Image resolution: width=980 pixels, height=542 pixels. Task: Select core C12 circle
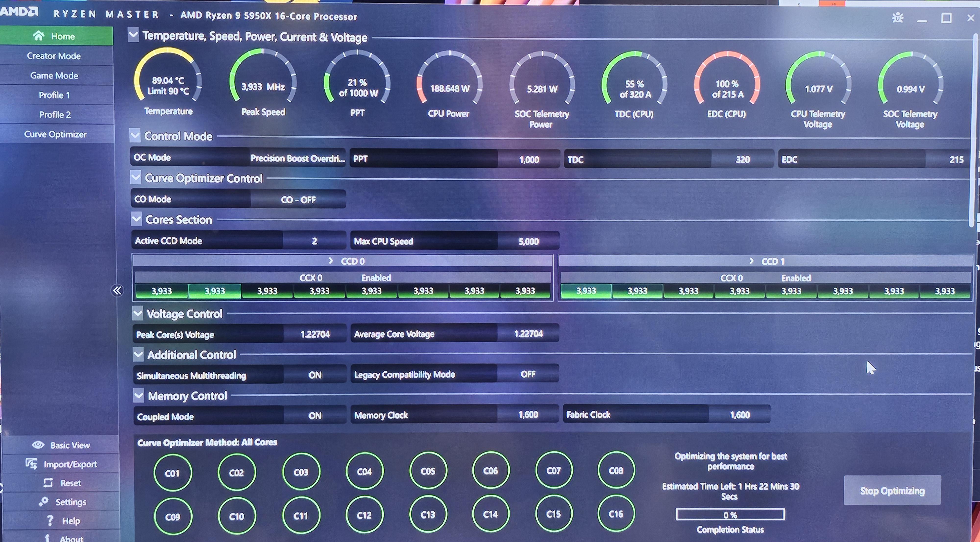[365, 515]
